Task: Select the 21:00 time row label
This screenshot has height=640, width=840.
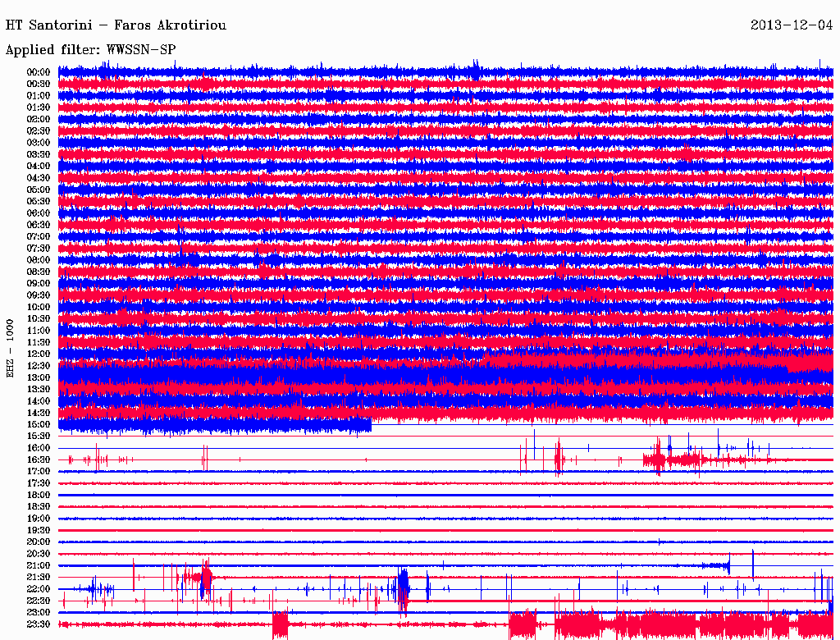Action: point(39,565)
